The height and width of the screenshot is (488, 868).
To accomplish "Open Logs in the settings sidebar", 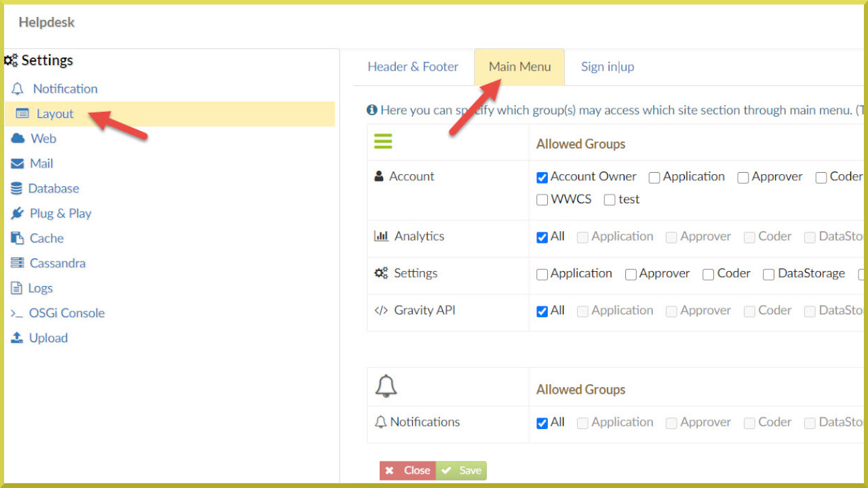I will [40, 288].
